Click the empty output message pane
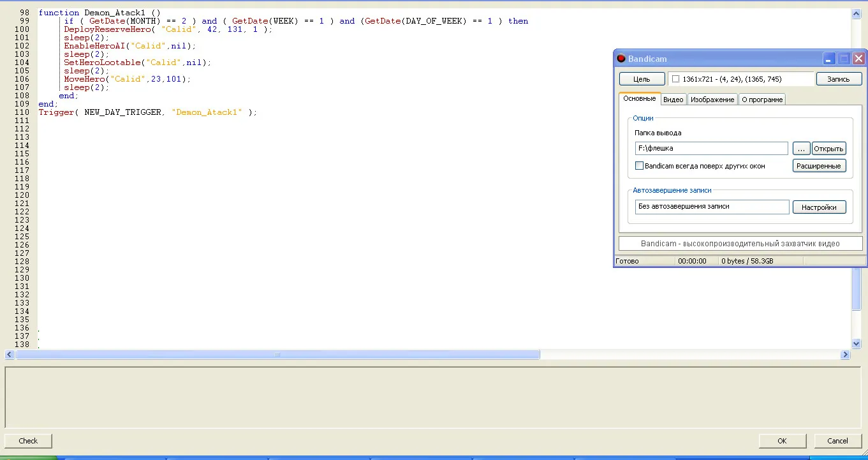Image resolution: width=868 pixels, height=460 pixels. coord(432,397)
